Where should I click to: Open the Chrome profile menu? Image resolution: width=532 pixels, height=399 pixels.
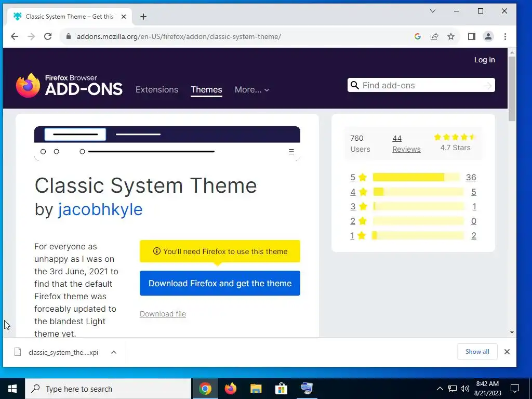tap(488, 36)
